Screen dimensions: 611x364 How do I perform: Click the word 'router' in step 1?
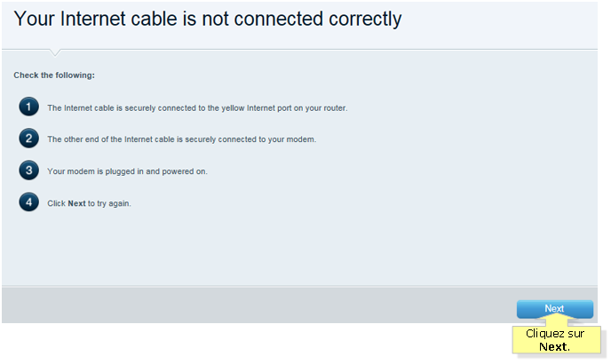click(x=334, y=108)
